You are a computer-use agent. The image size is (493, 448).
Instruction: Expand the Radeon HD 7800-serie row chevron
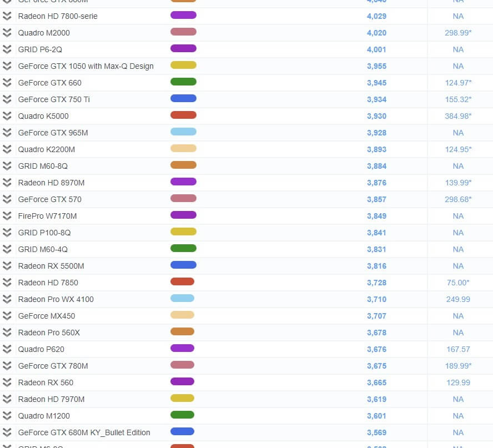click(7, 16)
